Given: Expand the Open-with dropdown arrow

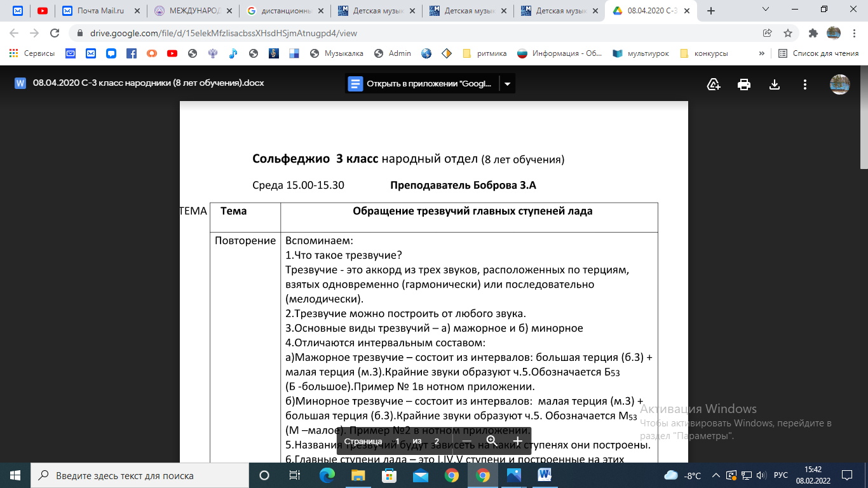Looking at the screenshot, I should pos(507,84).
